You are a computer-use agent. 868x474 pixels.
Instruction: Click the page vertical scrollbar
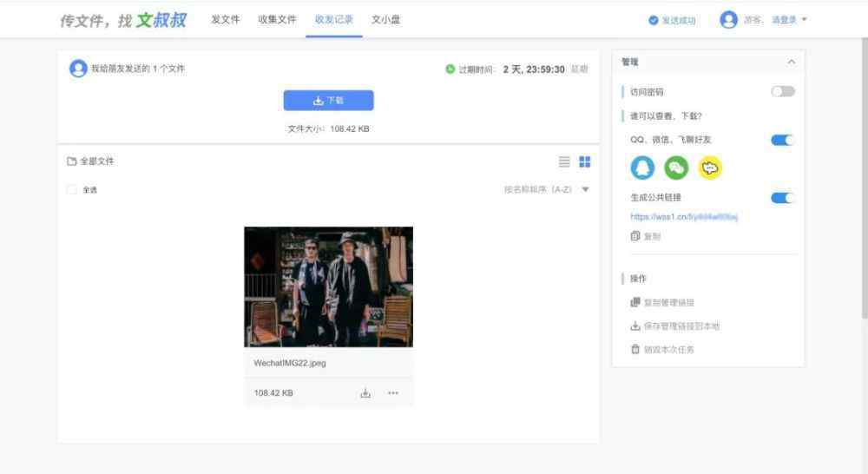click(865, 177)
